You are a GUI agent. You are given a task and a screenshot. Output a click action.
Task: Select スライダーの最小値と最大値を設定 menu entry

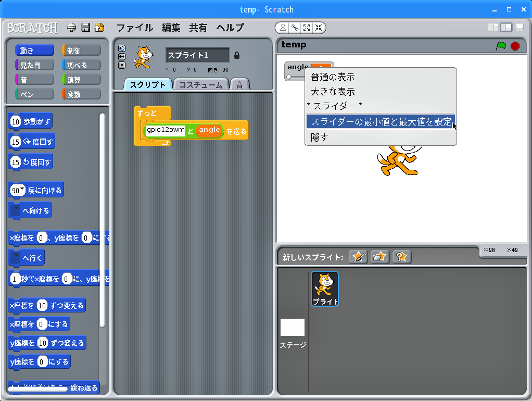381,121
